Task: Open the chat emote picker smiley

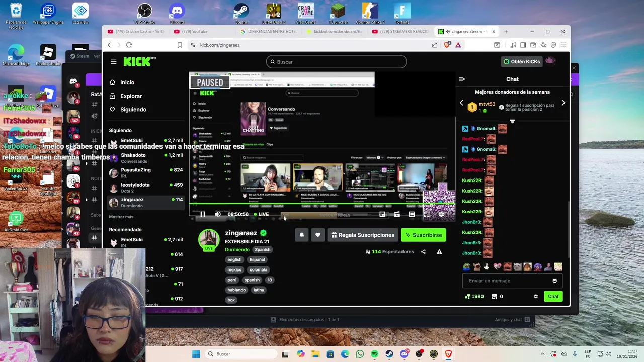Action: (554, 281)
